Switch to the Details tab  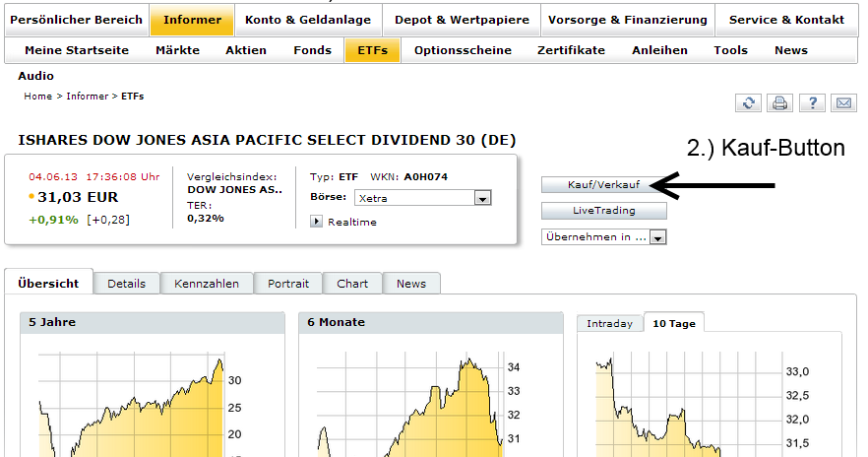tap(127, 284)
